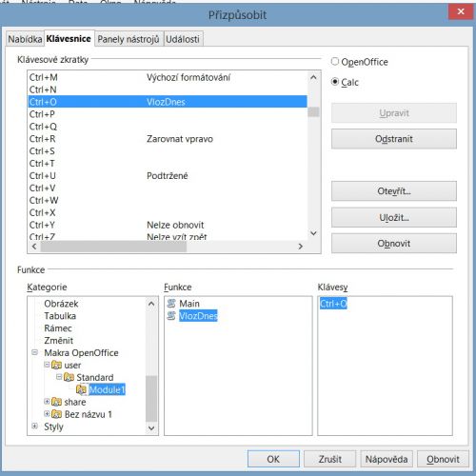Click the VlozDnes macro script icon
The height and width of the screenshot is (476, 476).
(x=171, y=316)
